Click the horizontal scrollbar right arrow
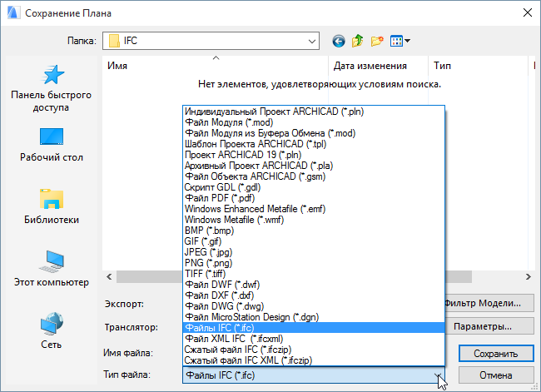This screenshot has width=541, height=392. click(x=528, y=277)
